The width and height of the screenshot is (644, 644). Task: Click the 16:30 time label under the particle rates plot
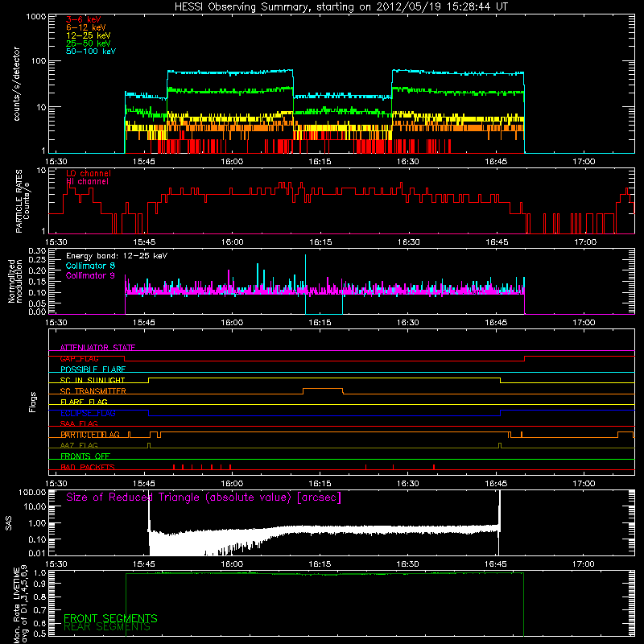[x=408, y=242]
